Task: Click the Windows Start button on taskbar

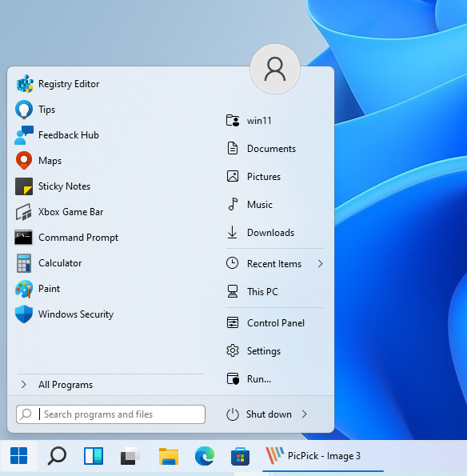Action: coord(19,456)
